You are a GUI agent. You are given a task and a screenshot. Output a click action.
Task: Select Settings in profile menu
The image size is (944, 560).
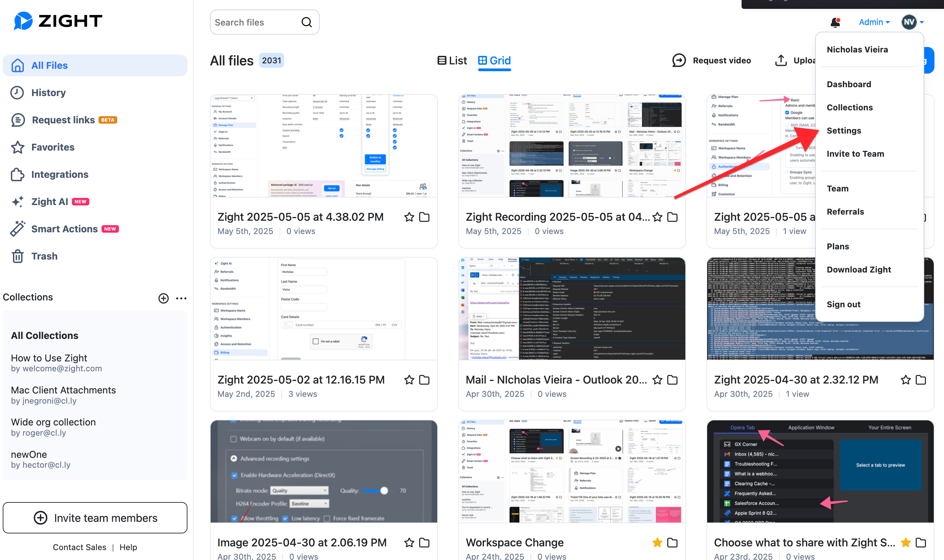click(844, 130)
